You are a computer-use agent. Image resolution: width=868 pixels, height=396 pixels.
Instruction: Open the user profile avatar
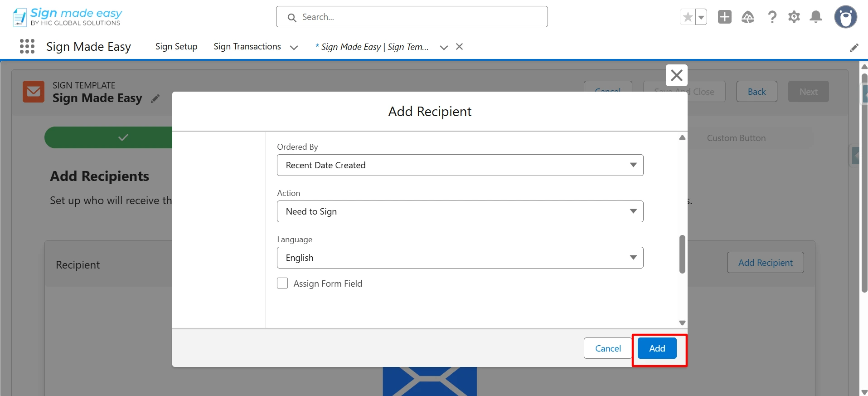coord(846,17)
